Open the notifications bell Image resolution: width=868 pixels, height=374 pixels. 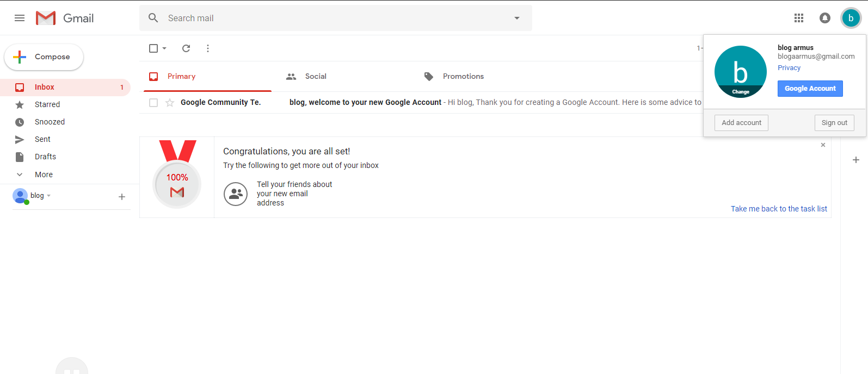click(825, 18)
